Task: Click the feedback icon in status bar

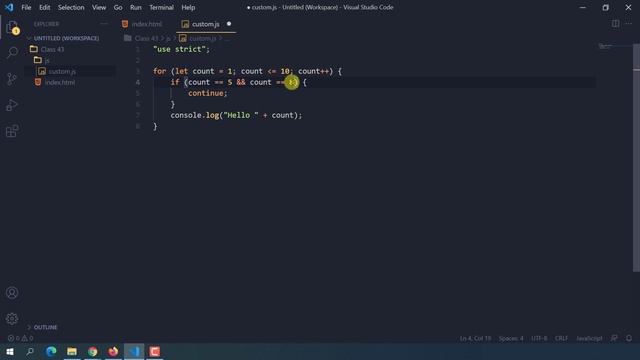Action: pyautogui.click(x=614, y=338)
